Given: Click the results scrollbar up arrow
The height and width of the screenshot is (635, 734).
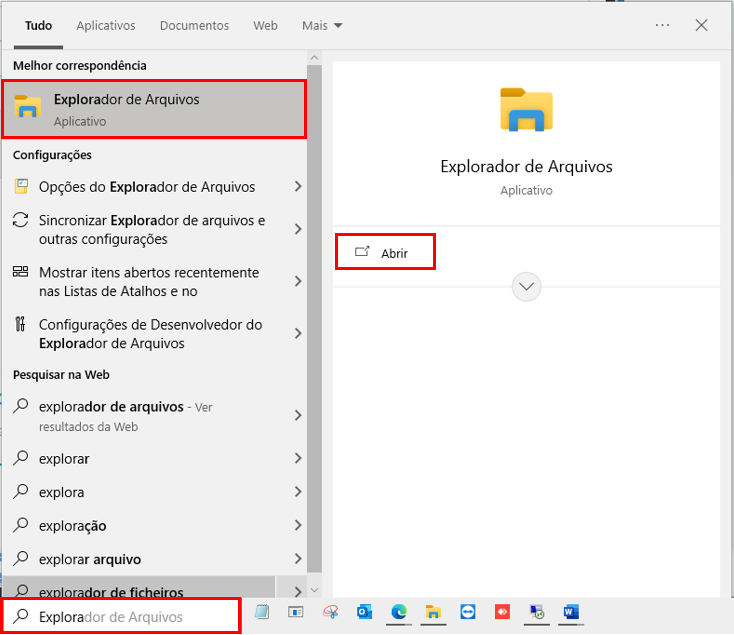Looking at the screenshot, I should coord(315,58).
